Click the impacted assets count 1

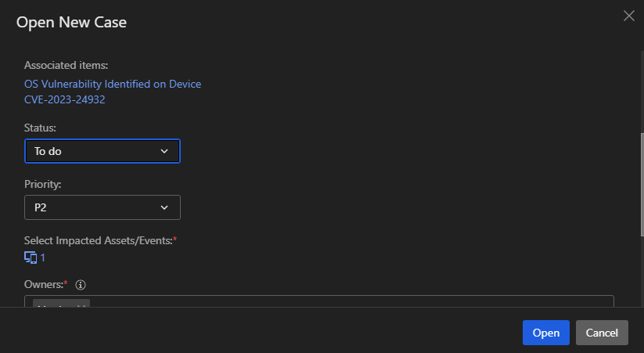[x=43, y=258]
